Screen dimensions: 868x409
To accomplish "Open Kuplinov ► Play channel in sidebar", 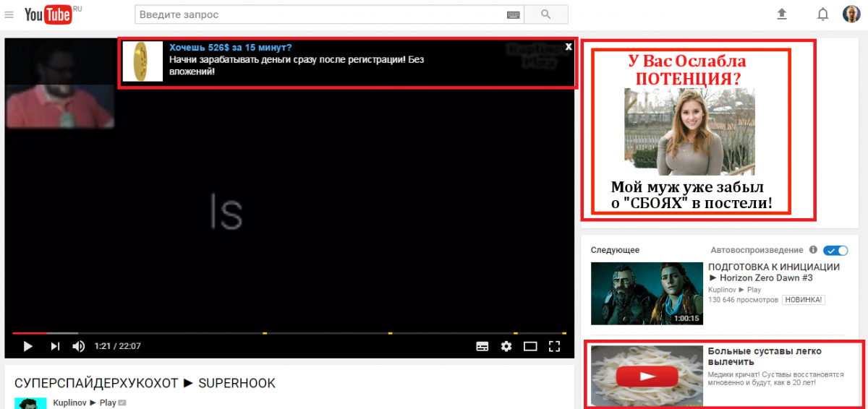I will (x=734, y=290).
